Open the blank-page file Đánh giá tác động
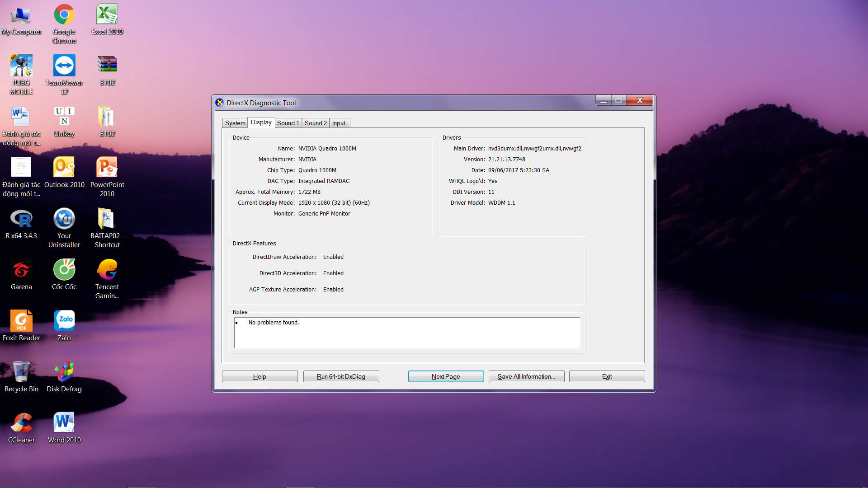Screen dimensions: 868x488 [x=21, y=177]
